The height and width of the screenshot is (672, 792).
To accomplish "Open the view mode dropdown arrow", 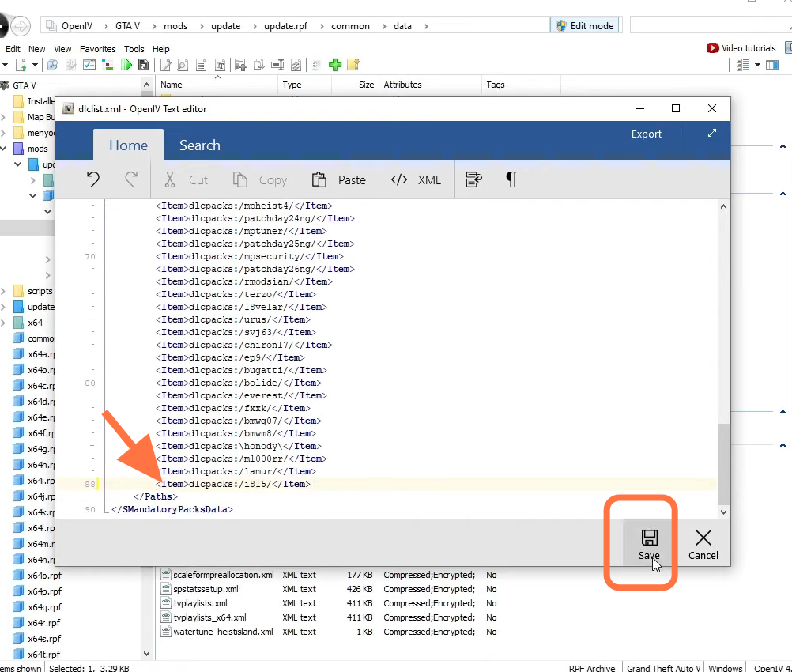I will pos(757,65).
